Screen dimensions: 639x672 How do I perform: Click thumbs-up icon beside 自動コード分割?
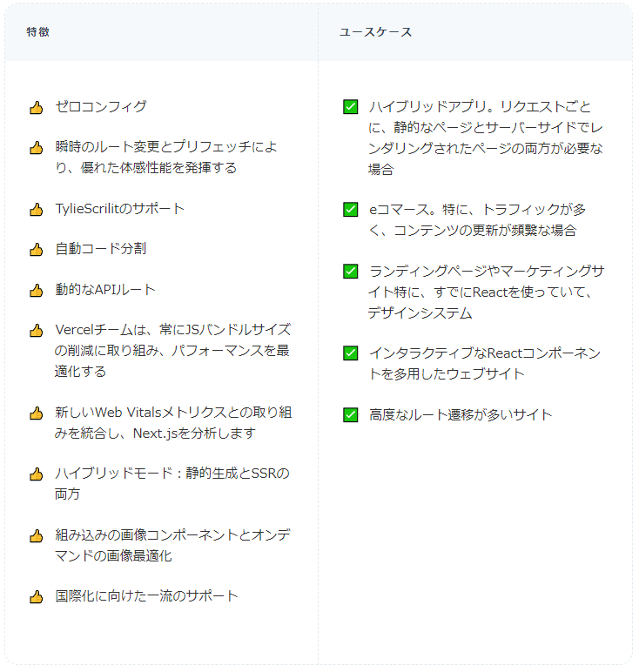(x=37, y=250)
